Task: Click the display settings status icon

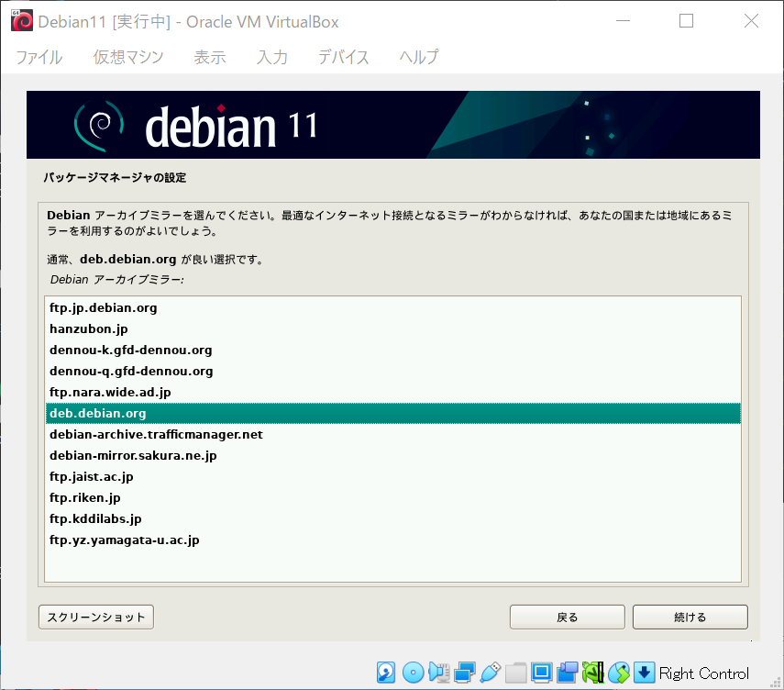Action: (x=542, y=673)
